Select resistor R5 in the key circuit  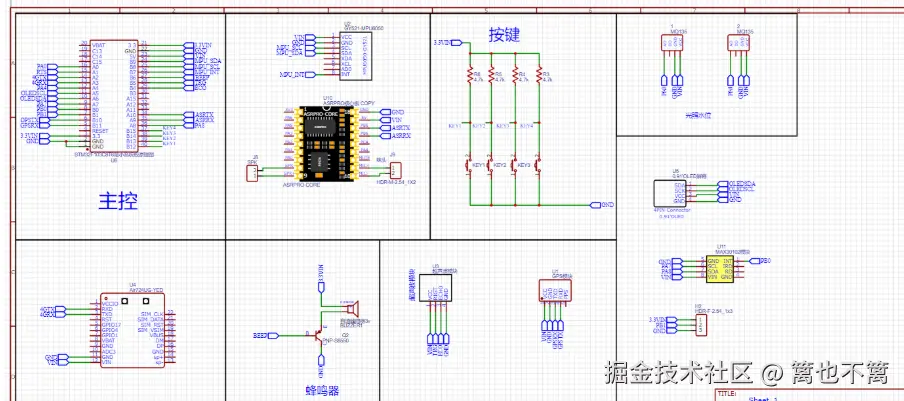click(x=492, y=74)
